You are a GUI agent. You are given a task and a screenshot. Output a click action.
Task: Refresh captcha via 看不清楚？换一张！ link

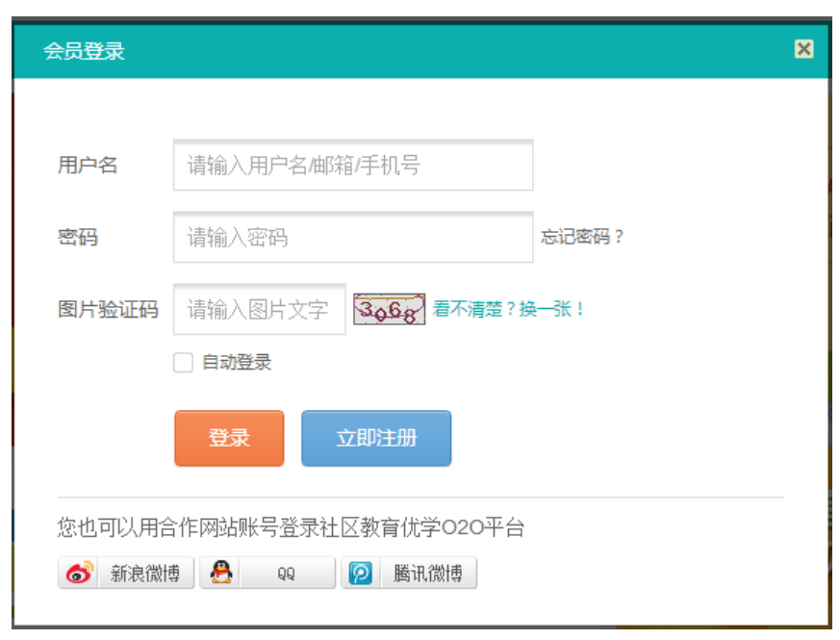click(508, 309)
